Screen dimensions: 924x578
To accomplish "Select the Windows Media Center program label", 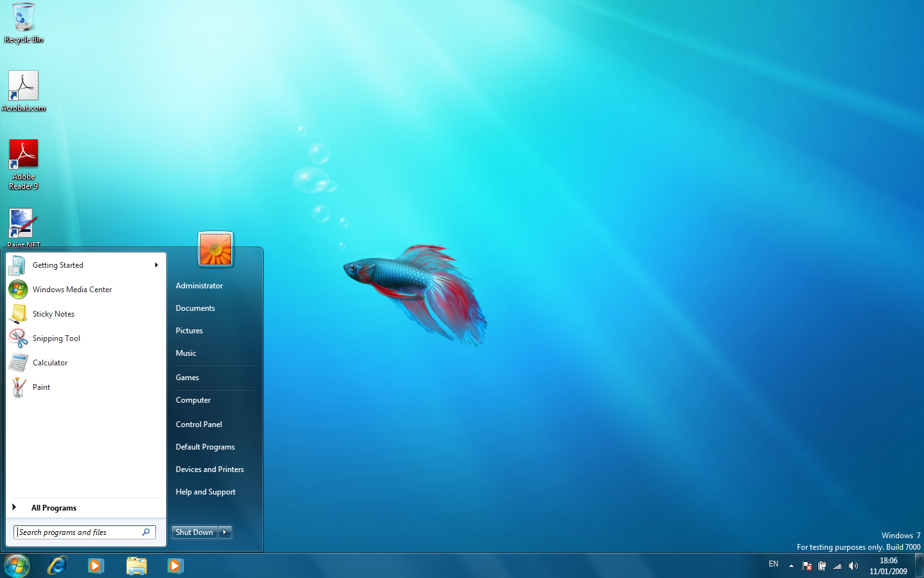I will tap(73, 290).
